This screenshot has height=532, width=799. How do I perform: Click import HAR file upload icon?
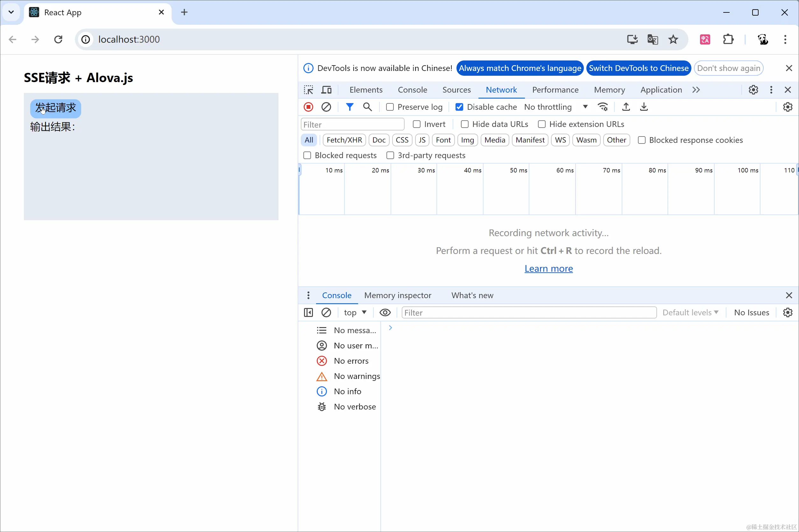(x=626, y=107)
